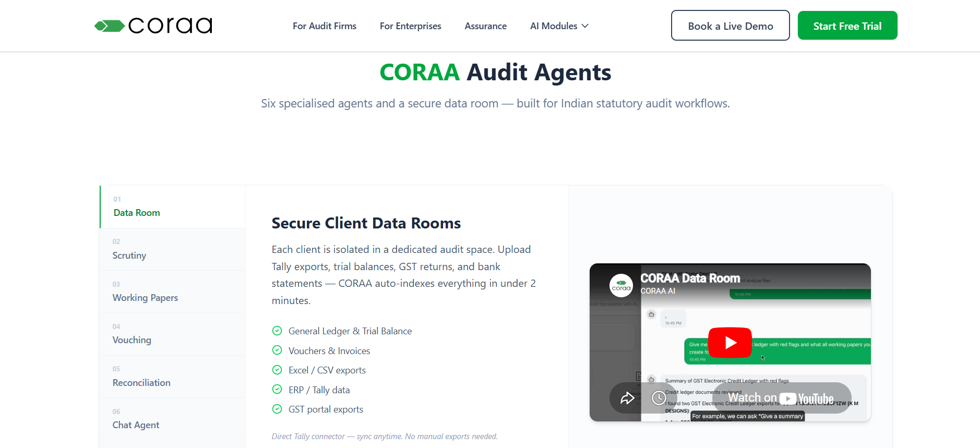Screen dimensions: 980x448
Task: Play the CORAA Data Room YouTube video
Action: coord(730,343)
